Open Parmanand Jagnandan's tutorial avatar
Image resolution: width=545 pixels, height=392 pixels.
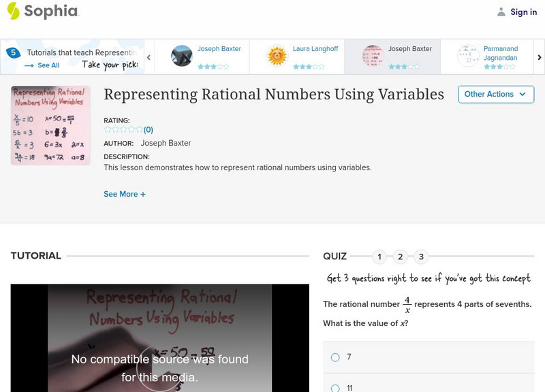(x=469, y=54)
